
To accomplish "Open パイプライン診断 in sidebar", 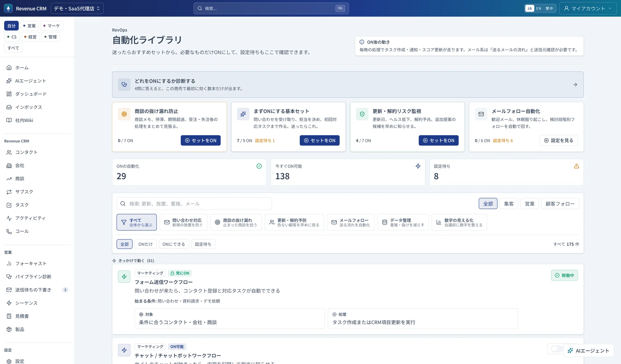I will click(37, 277).
